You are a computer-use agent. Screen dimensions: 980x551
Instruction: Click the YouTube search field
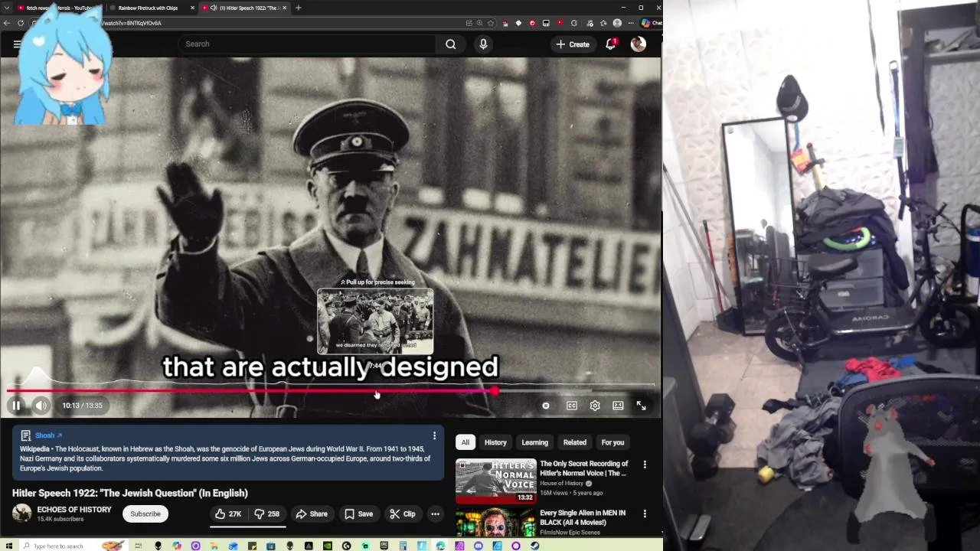(306, 44)
